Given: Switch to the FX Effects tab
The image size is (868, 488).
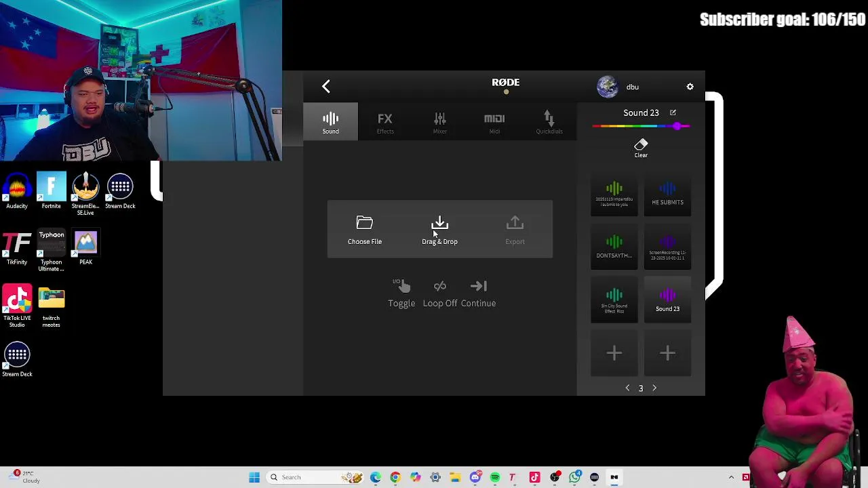Looking at the screenshot, I should click(385, 122).
